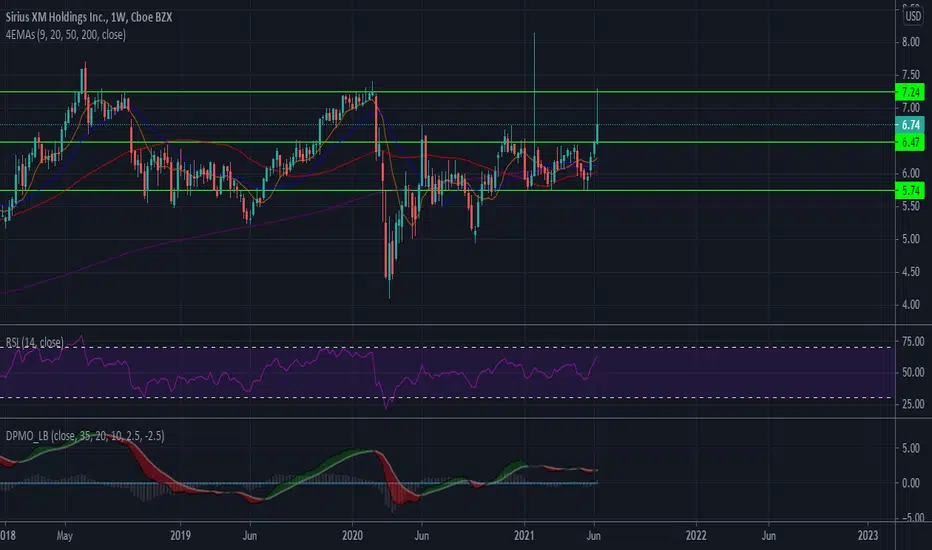Select the DPMO_LB indicator label
This screenshot has height=550, width=932.
85,436
